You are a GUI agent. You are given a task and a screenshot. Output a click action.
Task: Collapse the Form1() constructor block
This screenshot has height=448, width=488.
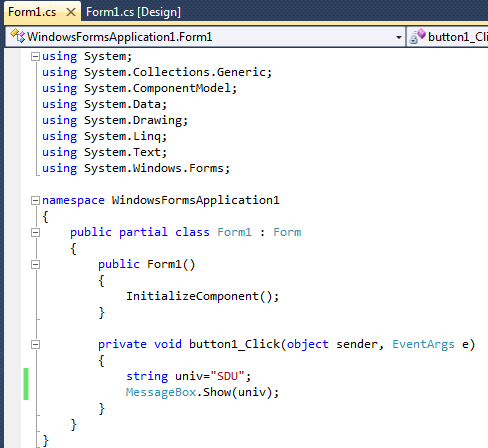click(35, 264)
